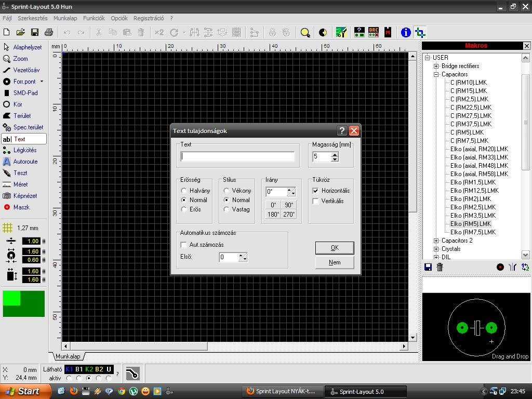The width and height of the screenshot is (532, 399).
Task: Check the Vertikális mirror checkbox
Action: click(x=315, y=201)
